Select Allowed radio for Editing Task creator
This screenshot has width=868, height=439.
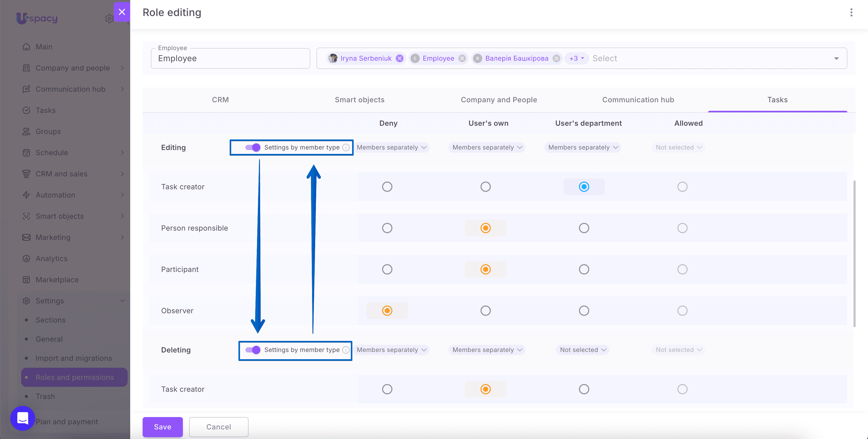[x=682, y=187]
